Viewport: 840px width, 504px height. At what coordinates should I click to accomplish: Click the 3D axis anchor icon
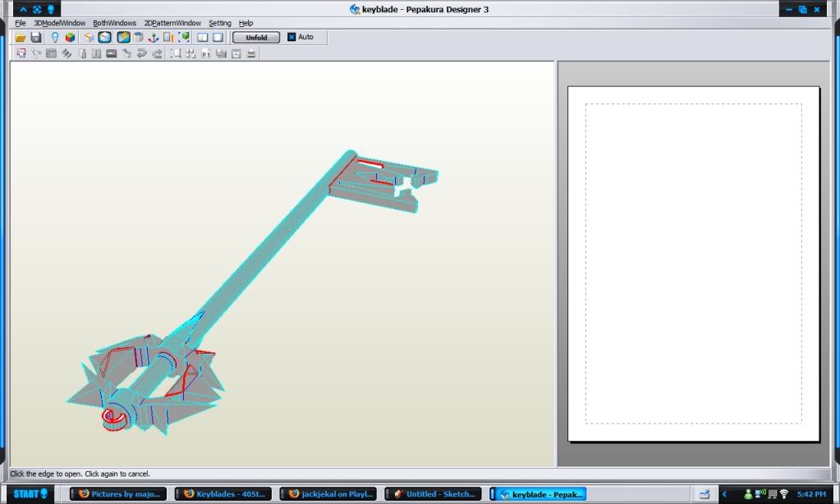[x=154, y=38]
